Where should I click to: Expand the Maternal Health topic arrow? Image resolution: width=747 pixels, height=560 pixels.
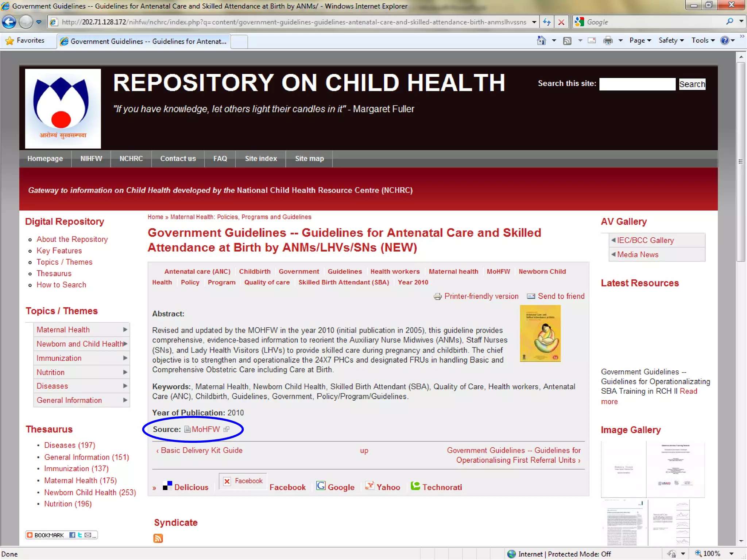pyautogui.click(x=125, y=330)
